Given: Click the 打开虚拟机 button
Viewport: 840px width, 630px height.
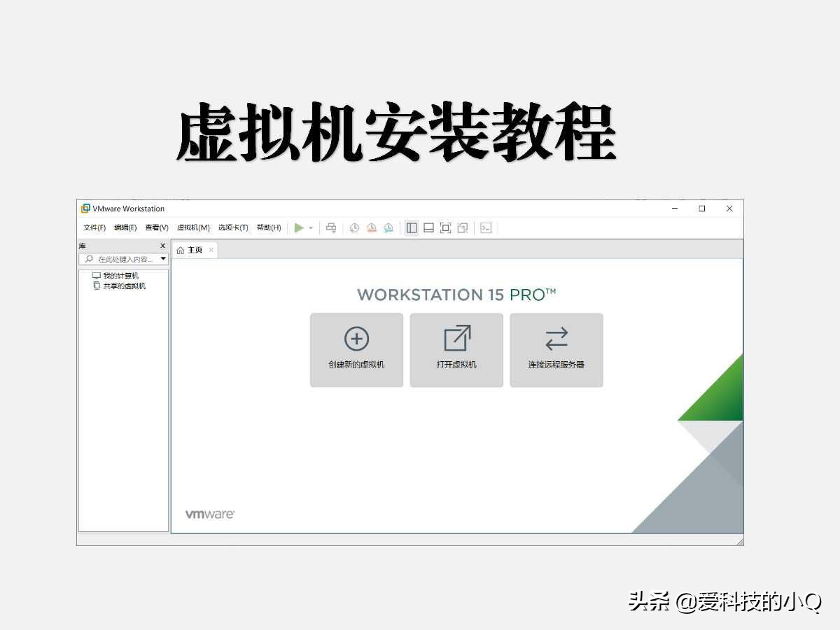Looking at the screenshot, I should pos(456,350).
